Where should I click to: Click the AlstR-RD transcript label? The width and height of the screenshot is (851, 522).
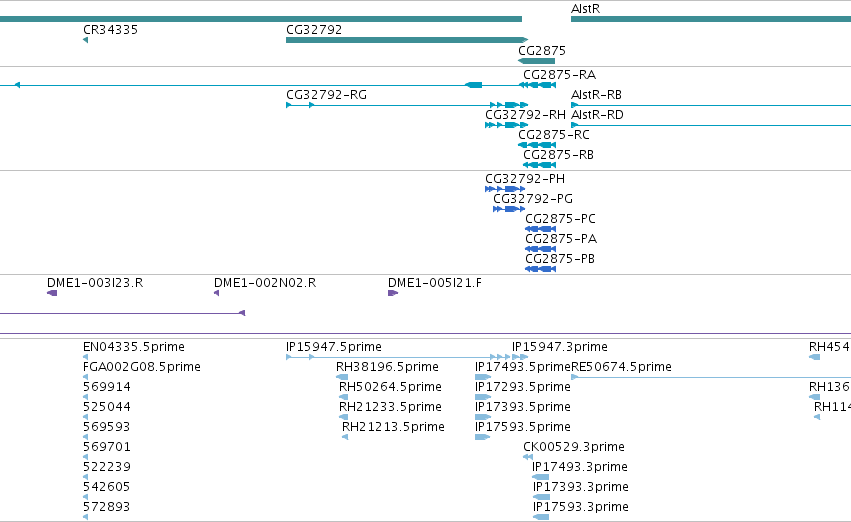tap(597, 115)
